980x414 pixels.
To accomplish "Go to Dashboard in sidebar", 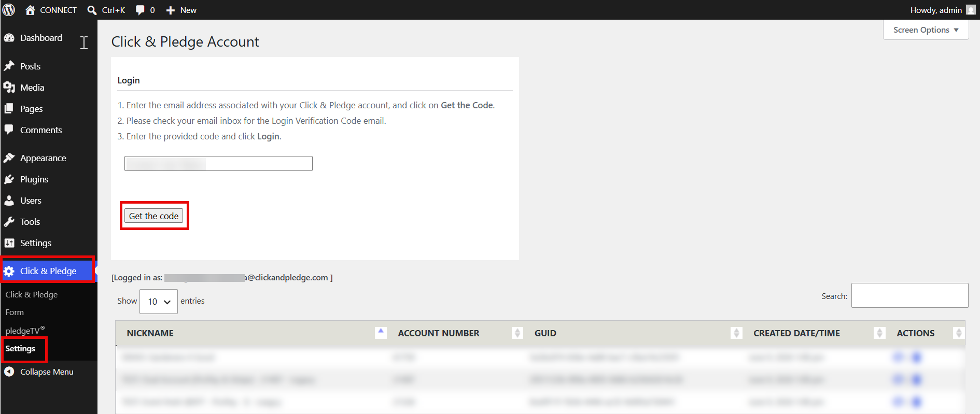I will tap(41, 38).
